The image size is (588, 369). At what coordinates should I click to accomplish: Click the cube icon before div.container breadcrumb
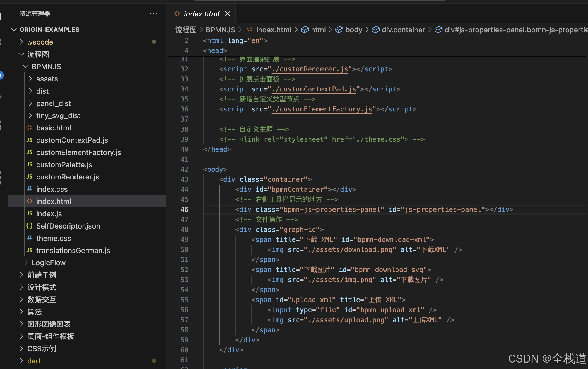point(375,30)
